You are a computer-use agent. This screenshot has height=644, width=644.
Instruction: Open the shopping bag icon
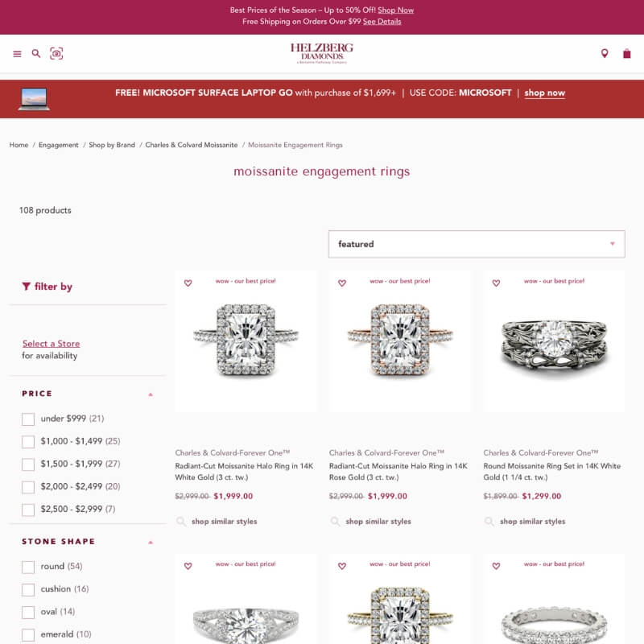(626, 53)
